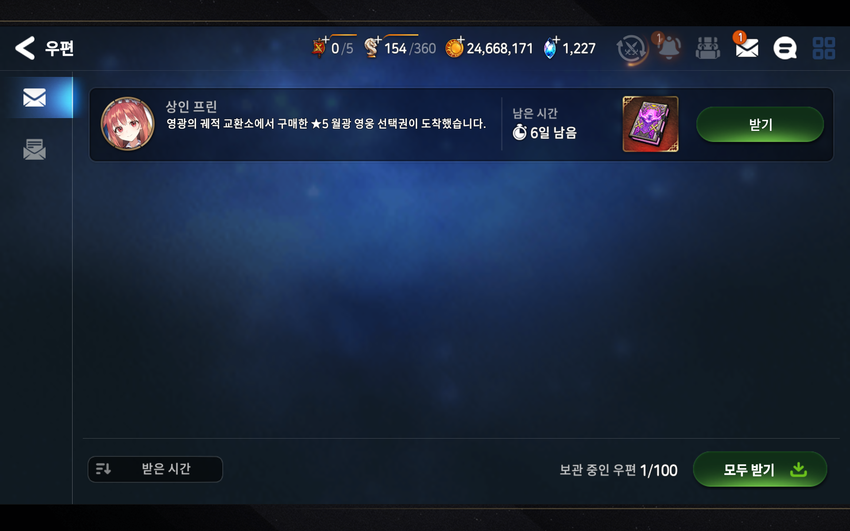This screenshot has width=850, height=531.
Task: Open the notification bell icon
Action: 669,48
